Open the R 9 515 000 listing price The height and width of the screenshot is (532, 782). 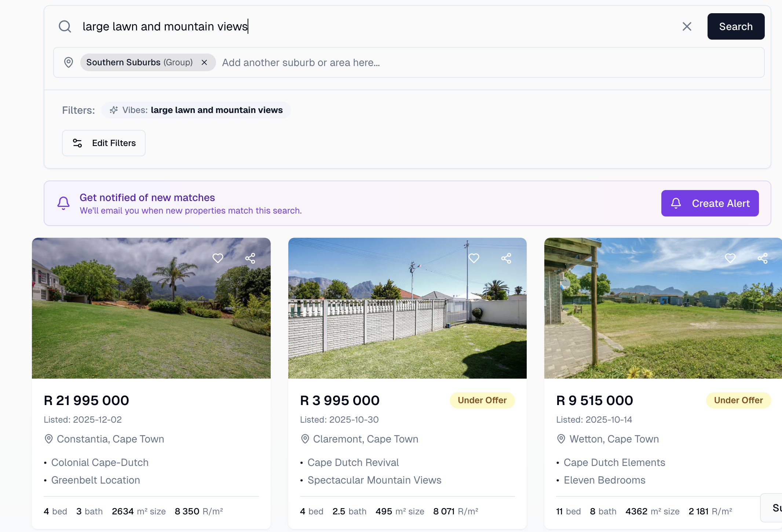click(x=595, y=400)
